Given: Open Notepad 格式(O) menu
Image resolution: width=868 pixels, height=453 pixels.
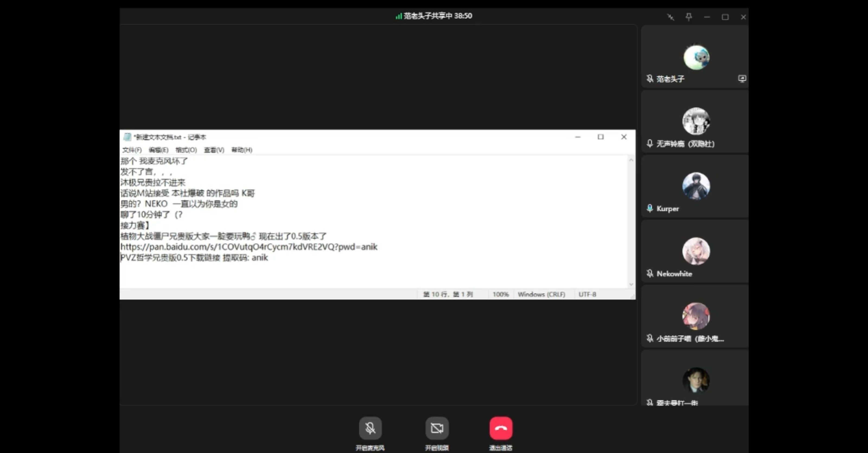Looking at the screenshot, I should 186,150.
